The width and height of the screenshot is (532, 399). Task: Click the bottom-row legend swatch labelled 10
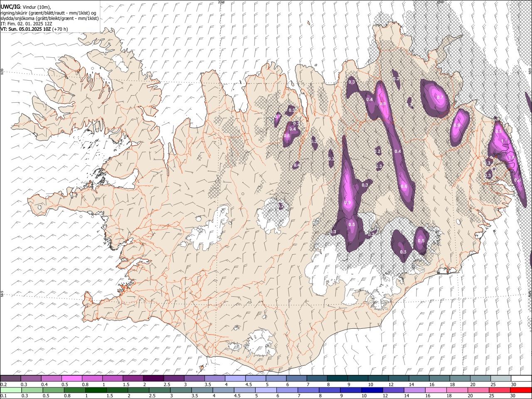click(x=372, y=390)
